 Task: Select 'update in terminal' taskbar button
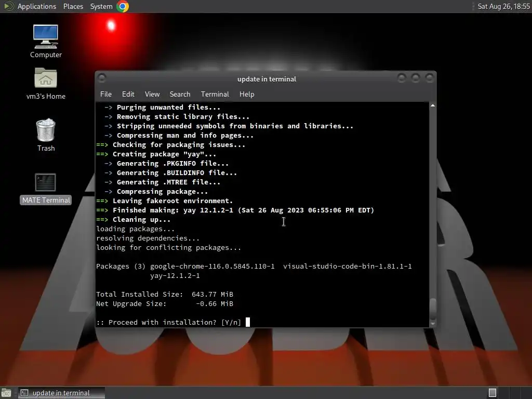(x=61, y=393)
